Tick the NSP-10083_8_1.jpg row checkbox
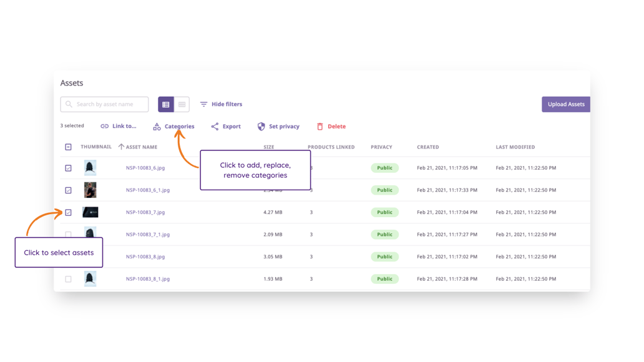This screenshot has width=644, height=362. point(69,279)
